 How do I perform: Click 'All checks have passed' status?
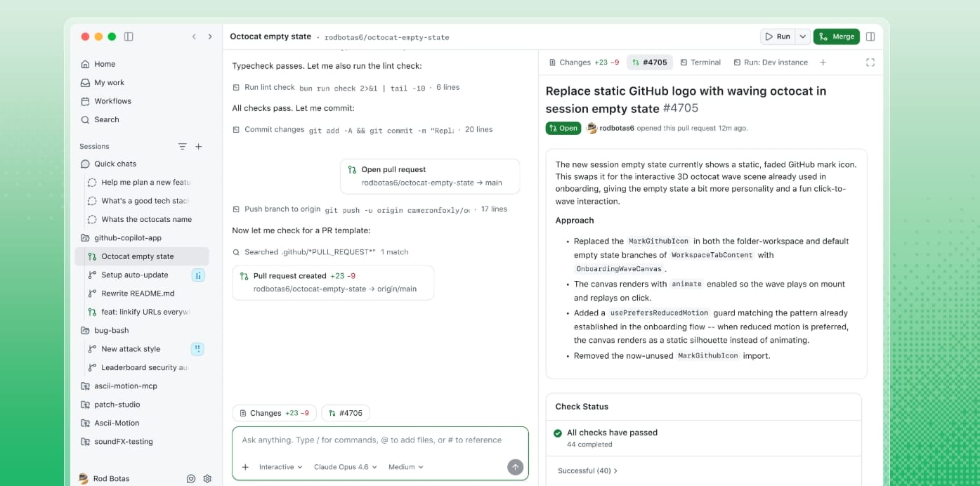[612, 433]
